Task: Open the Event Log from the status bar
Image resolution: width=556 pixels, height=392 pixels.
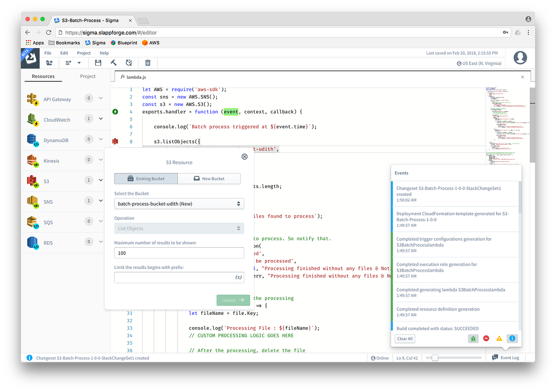Action: (505, 357)
